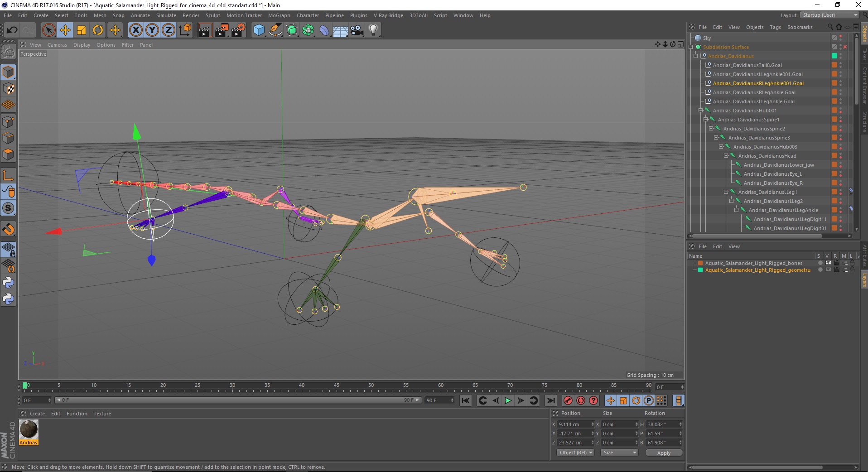Open Edit Render Settings icon
The height and width of the screenshot is (472, 868).
tap(238, 30)
